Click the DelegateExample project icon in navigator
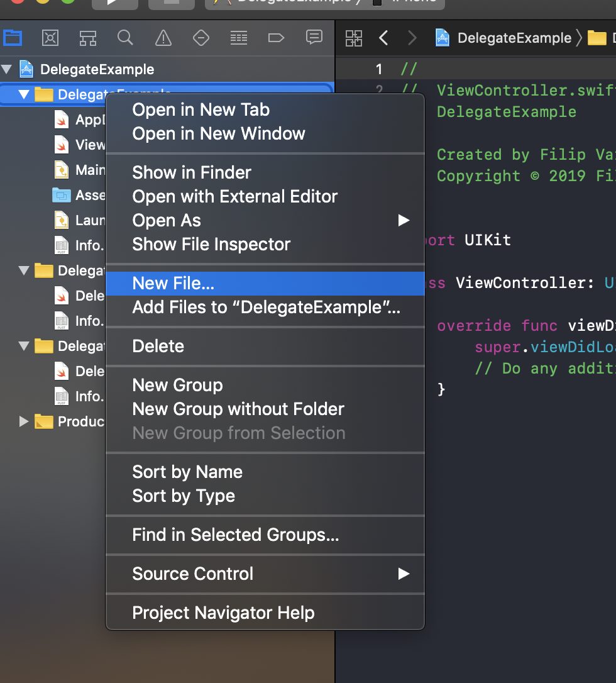Screen dimensions: 616x683 coord(26,69)
